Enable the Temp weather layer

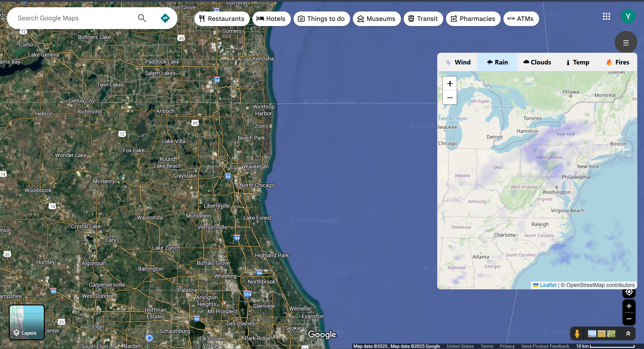click(x=577, y=62)
